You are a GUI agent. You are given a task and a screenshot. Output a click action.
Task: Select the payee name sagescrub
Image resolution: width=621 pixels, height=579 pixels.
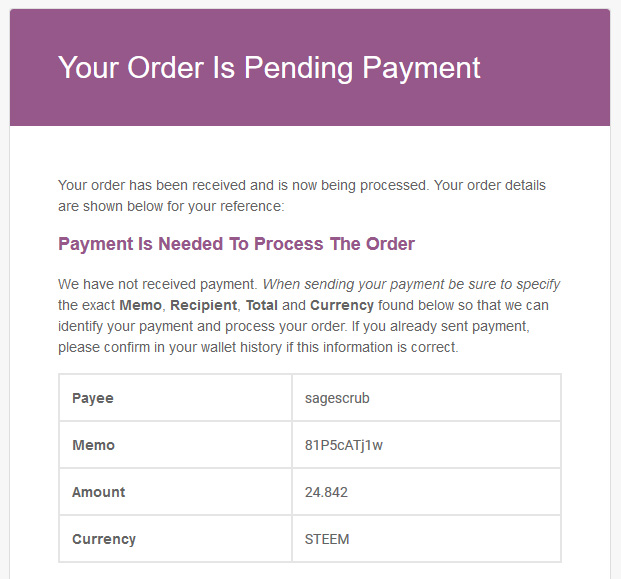pyautogui.click(x=336, y=398)
